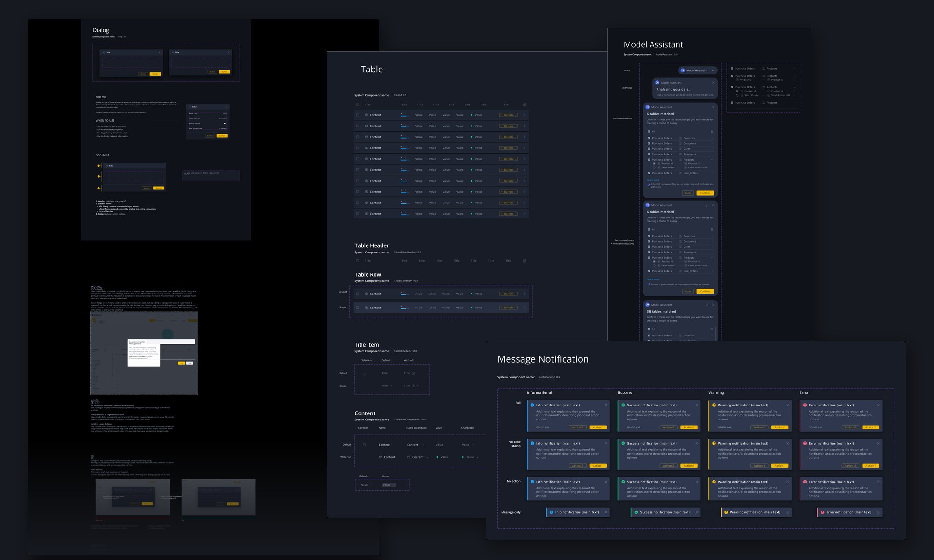934x560 pixels.
Task: Click cube icon in Default Table Row
Action: coord(367,294)
